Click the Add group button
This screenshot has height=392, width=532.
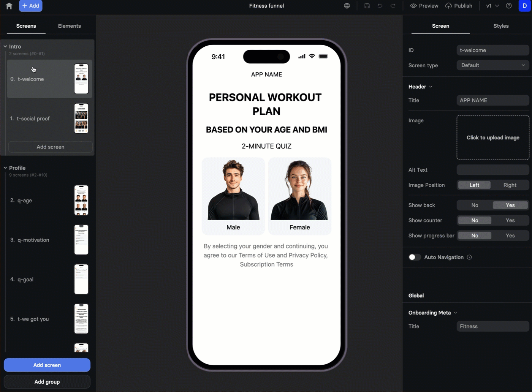coord(47,382)
